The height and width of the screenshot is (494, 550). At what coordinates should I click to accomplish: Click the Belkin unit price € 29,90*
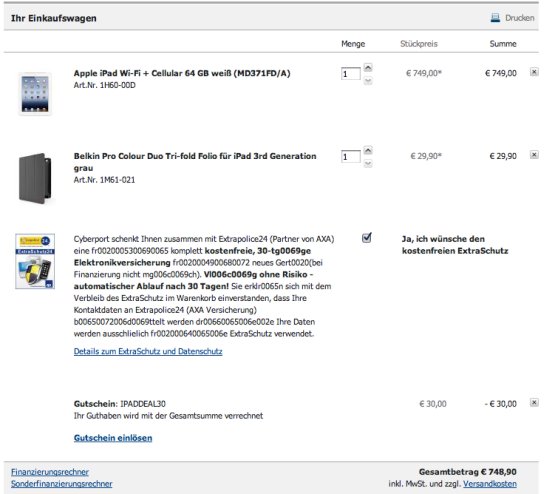pyautogui.click(x=426, y=156)
